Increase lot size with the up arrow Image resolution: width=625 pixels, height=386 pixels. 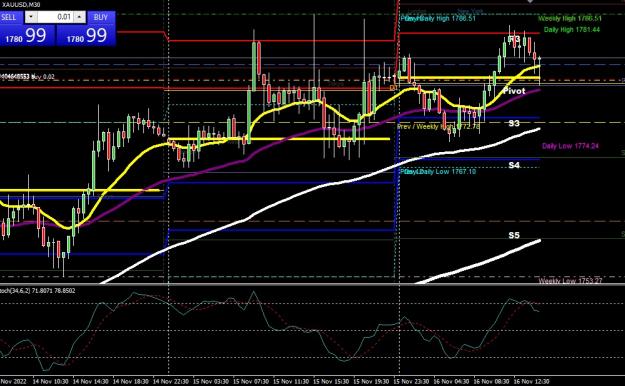click(x=80, y=17)
